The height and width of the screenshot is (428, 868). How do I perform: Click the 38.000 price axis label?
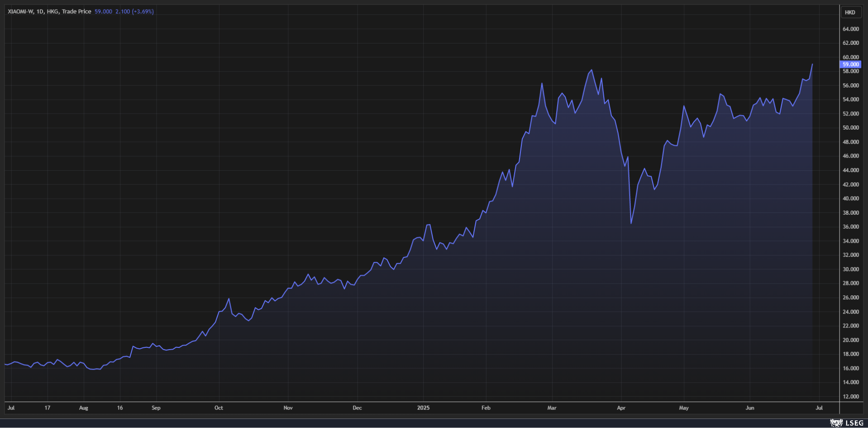coord(850,212)
